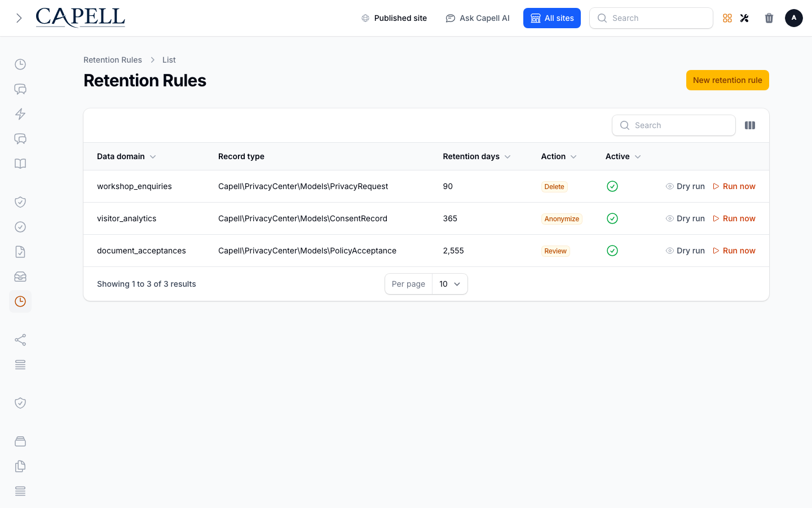Open the All sites switcher
The height and width of the screenshot is (508, 812).
click(x=552, y=18)
